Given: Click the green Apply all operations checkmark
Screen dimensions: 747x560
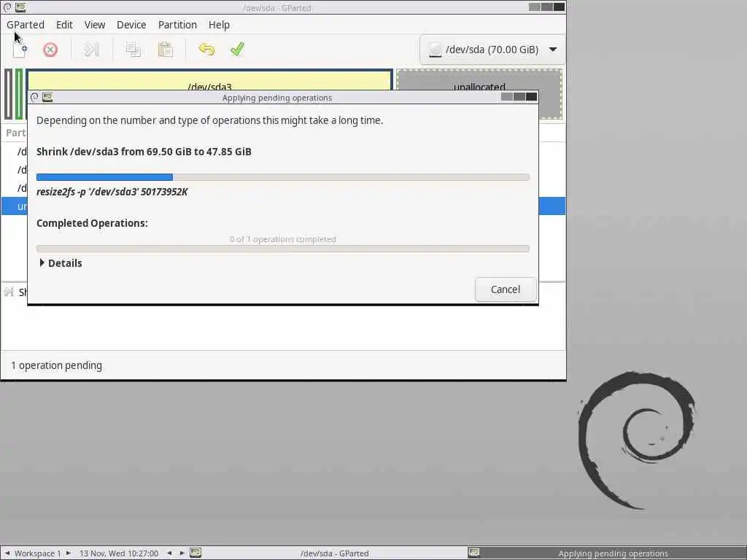Looking at the screenshot, I should pyautogui.click(x=237, y=50).
